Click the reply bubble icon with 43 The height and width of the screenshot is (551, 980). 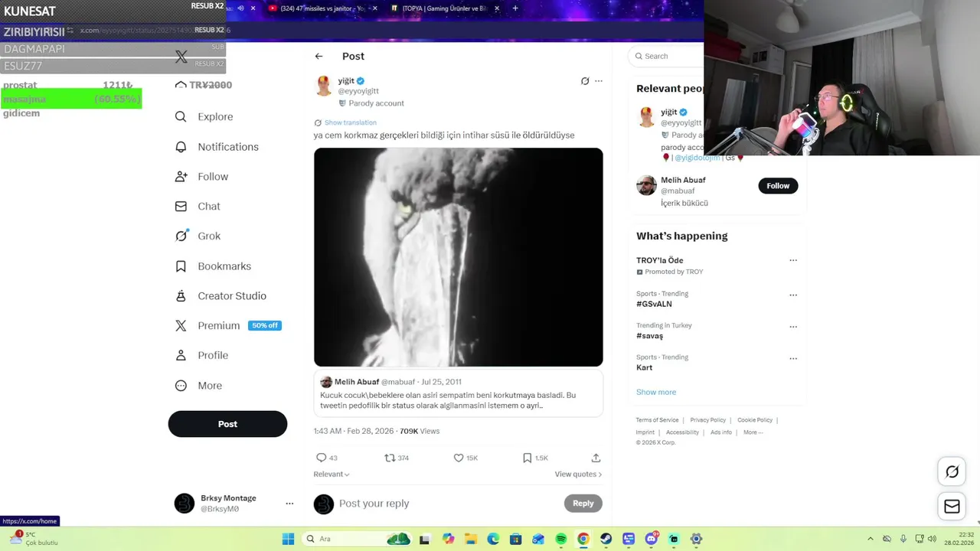tap(322, 458)
